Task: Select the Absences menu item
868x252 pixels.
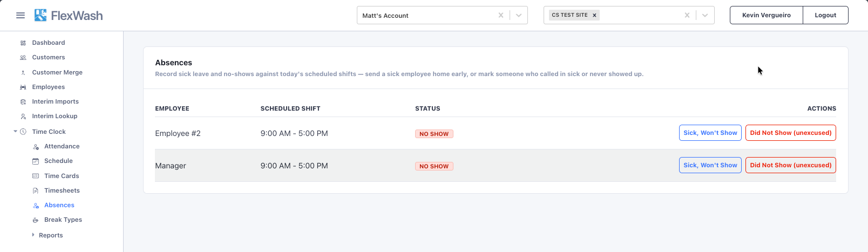Action: click(x=59, y=205)
